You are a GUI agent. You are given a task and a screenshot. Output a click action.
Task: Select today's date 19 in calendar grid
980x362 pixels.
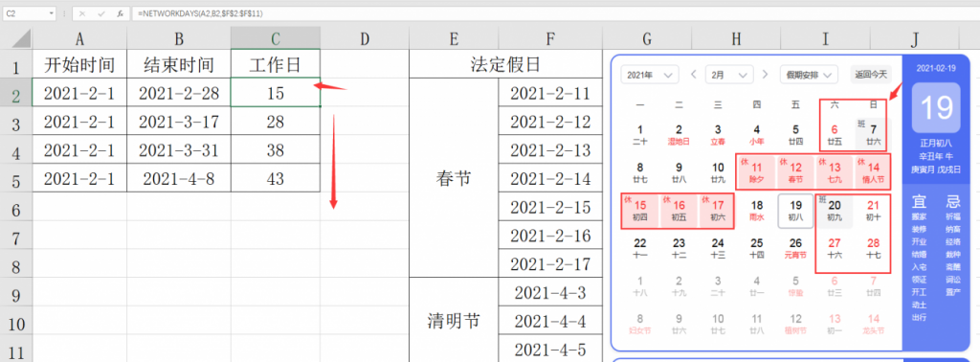[795, 211]
